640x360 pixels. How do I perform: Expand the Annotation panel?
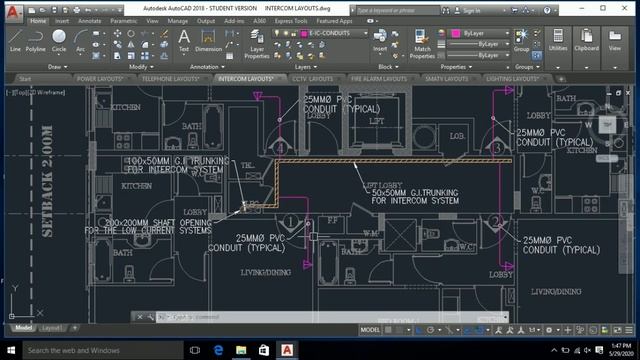(x=207, y=67)
